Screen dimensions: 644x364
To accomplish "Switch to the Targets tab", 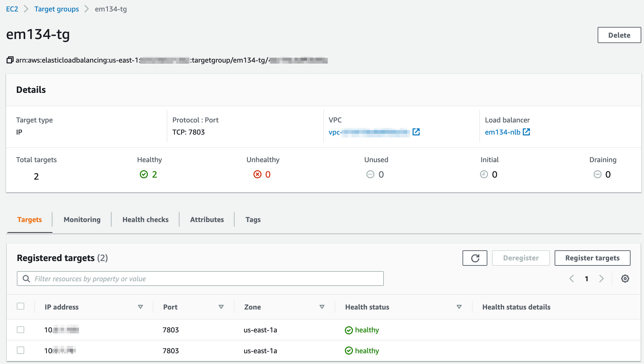I will pyautogui.click(x=30, y=220).
